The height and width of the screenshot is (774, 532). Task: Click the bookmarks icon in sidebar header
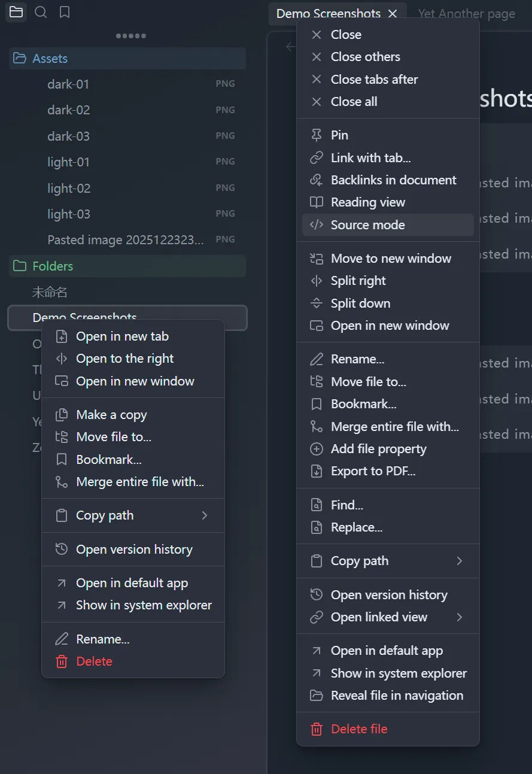(x=65, y=12)
